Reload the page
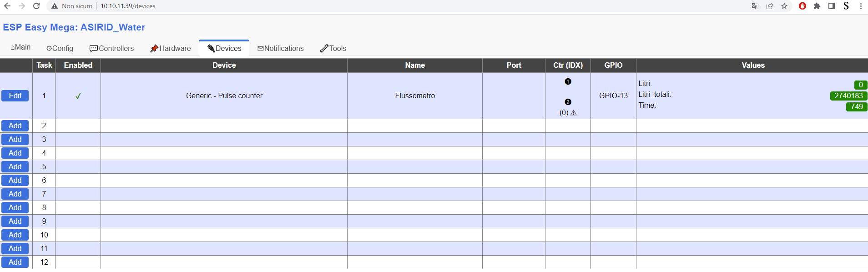 (36, 6)
